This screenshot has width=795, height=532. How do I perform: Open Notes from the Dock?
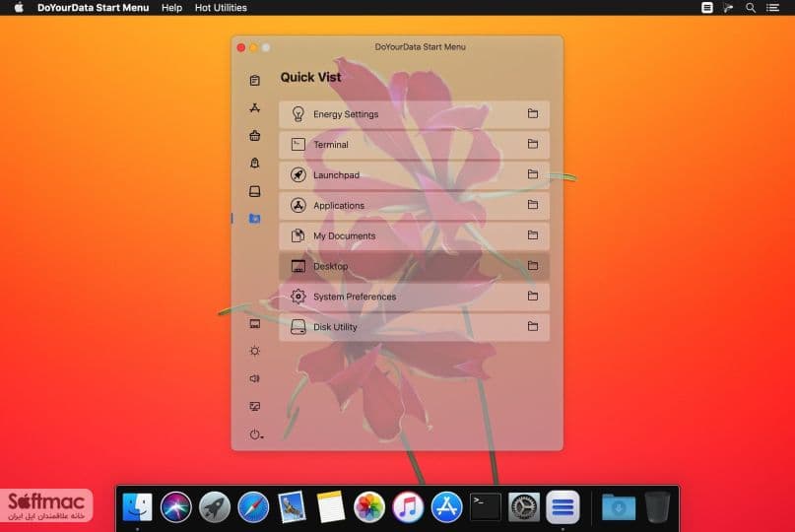coord(331,506)
